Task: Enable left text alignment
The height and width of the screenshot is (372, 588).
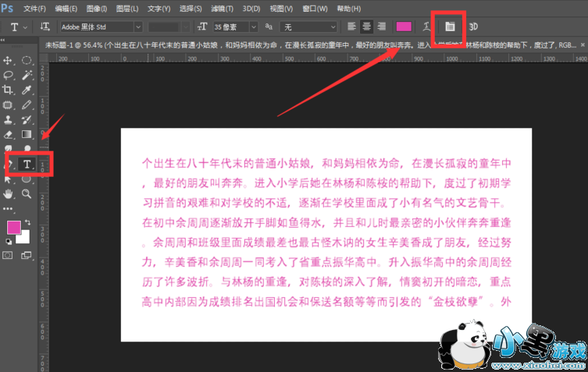Action: click(x=352, y=27)
